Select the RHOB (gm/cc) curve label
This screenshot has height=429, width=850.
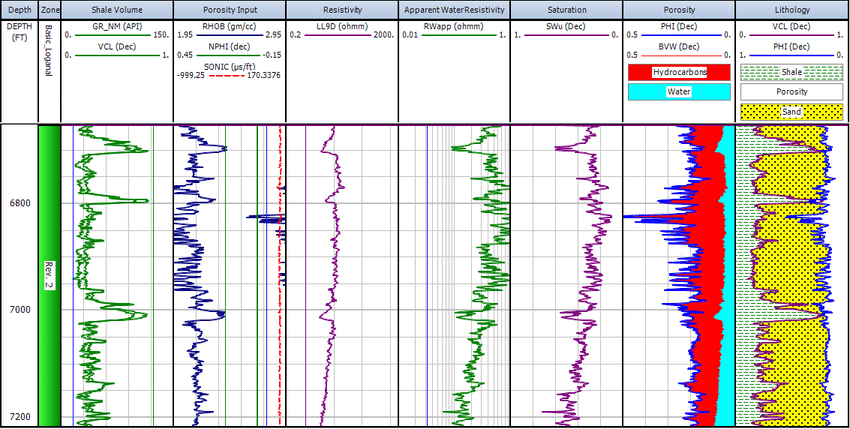pos(229,26)
